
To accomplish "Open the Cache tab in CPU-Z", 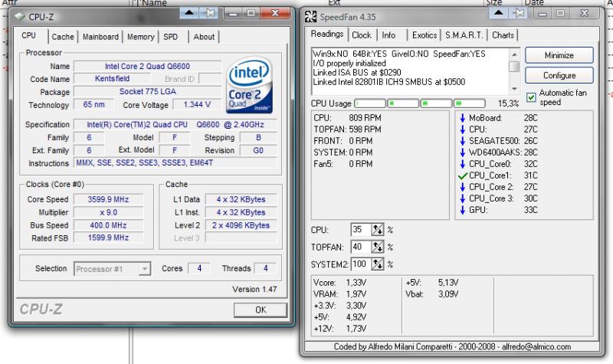I will click(63, 37).
